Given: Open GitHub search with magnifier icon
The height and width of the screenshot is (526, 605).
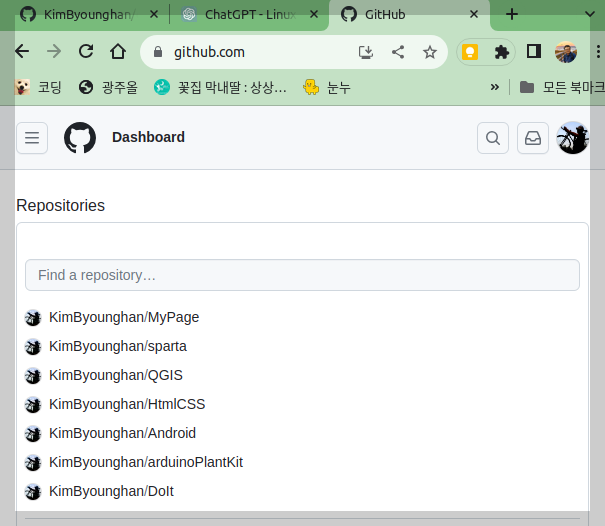Looking at the screenshot, I should click(493, 138).
